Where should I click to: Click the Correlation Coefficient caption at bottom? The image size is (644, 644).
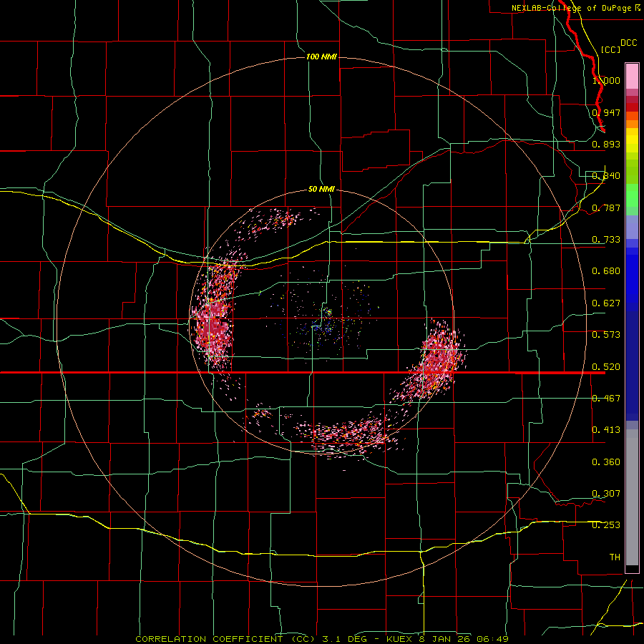click(322, 639)
